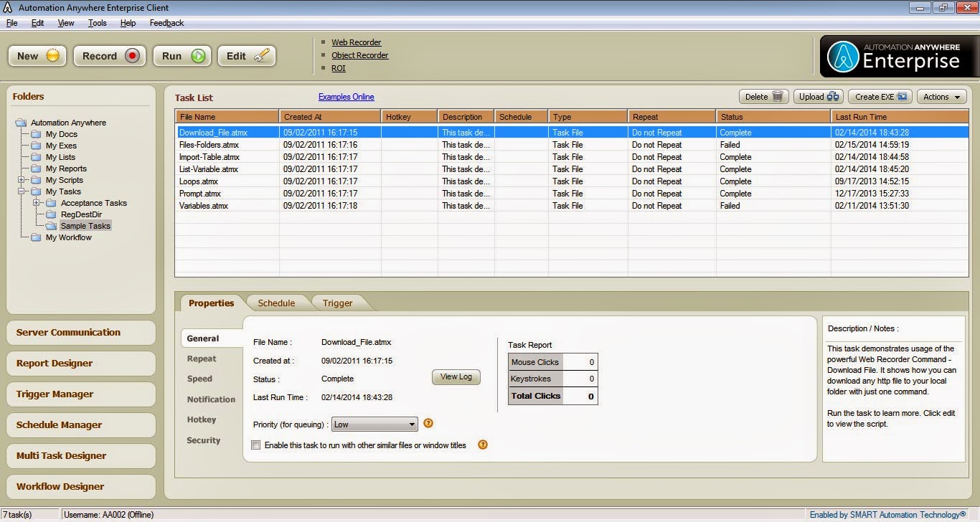Click the New task button
Image resolution: width=980 pixels, height=522 pixels.
37,56
